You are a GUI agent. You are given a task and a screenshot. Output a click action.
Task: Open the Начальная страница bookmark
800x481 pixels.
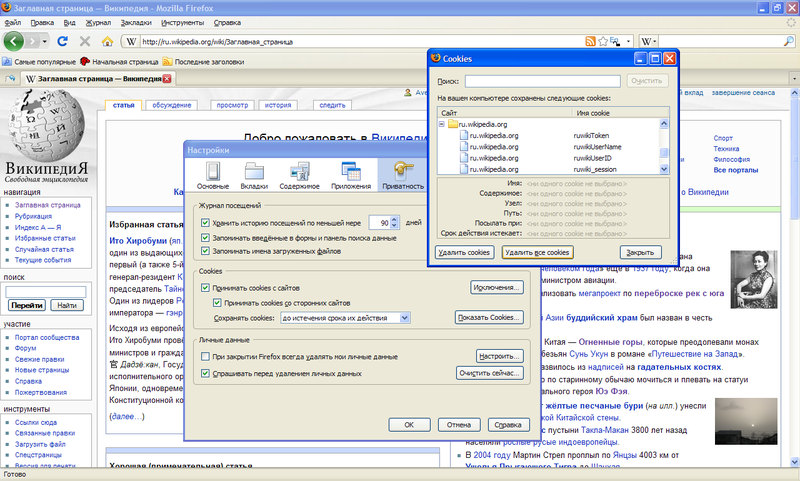pos(119,62)
